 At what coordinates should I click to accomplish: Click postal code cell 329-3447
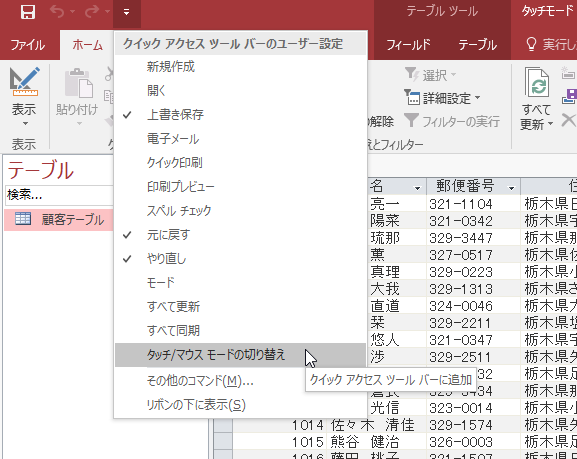(x=473, y=237)
